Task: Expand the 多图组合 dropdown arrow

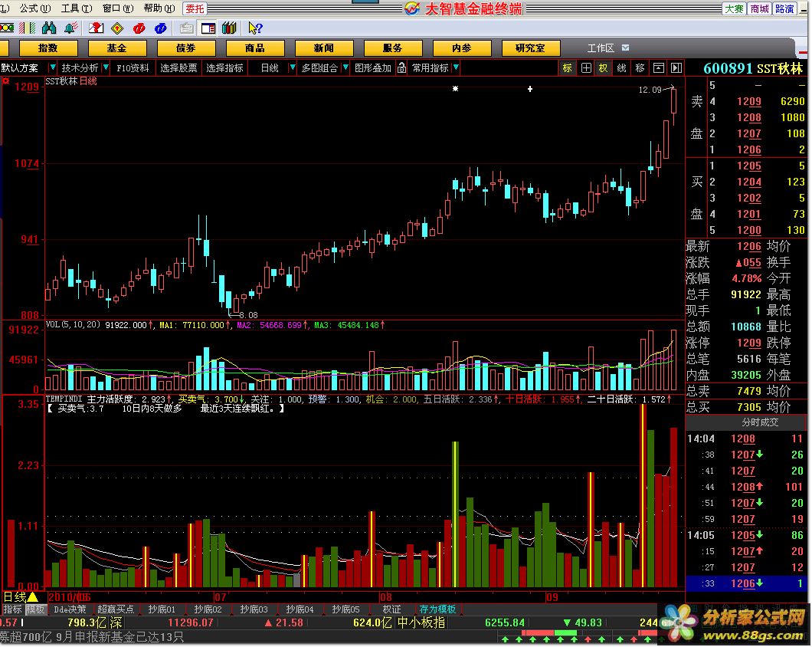Action: pyautogui.click(x=345, y=67)
